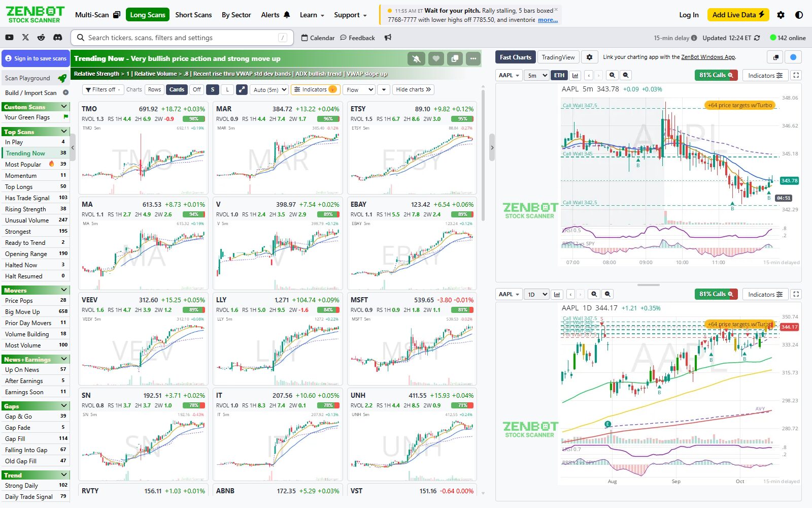The height and width of the screenshot is (508, 812).
Task: Click Sign in to save scans
Action: click(x=36, y=58)
